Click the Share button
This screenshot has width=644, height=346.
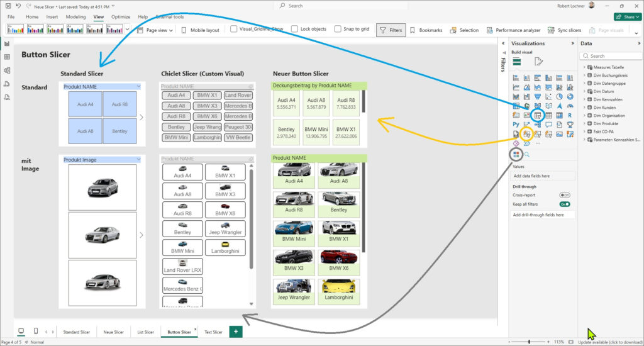626,17
